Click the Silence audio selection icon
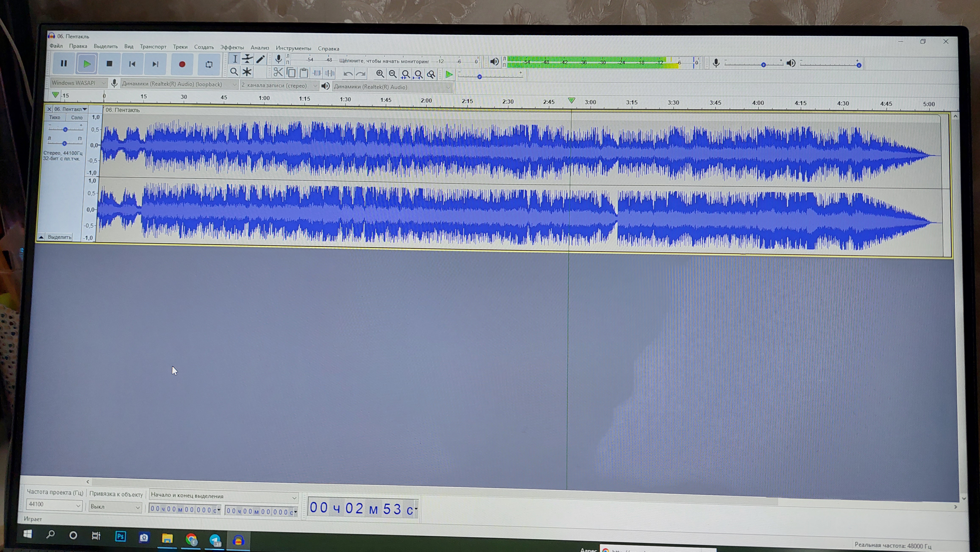980x552 pixels. coord(330,73)
